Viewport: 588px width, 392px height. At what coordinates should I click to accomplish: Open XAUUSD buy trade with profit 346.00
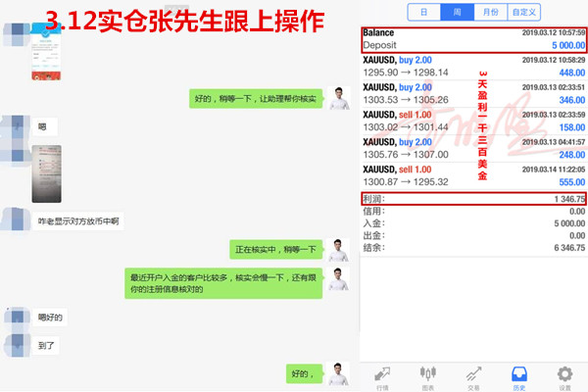point(474,94)
